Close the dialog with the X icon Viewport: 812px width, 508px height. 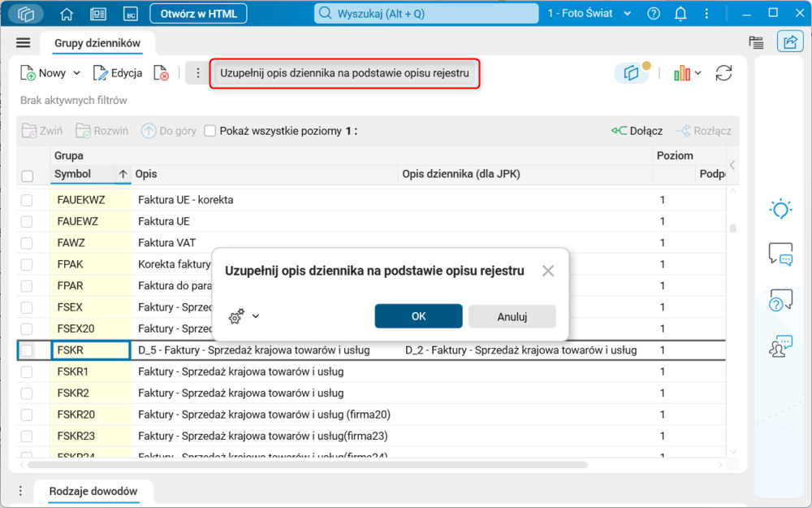(548, 271)
